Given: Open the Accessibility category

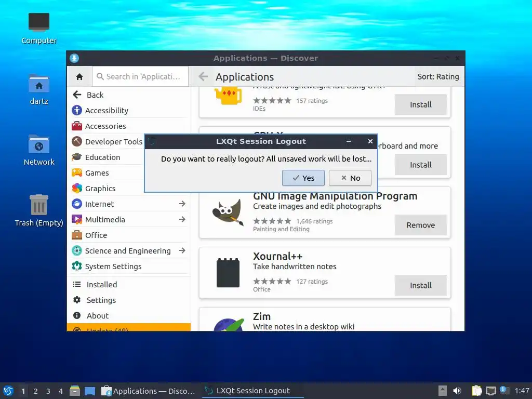Looking at the screenshot, I should [x=129, y=110].
